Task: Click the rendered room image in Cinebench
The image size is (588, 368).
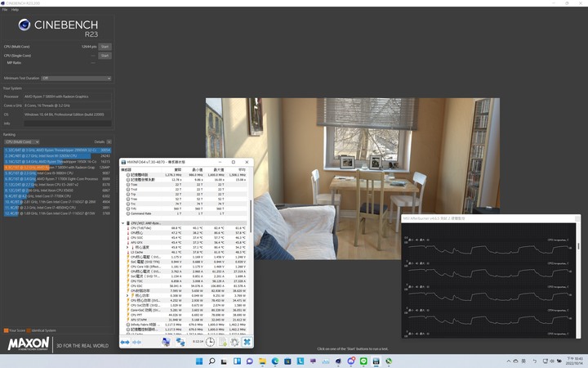Action: tap(353, 179)
